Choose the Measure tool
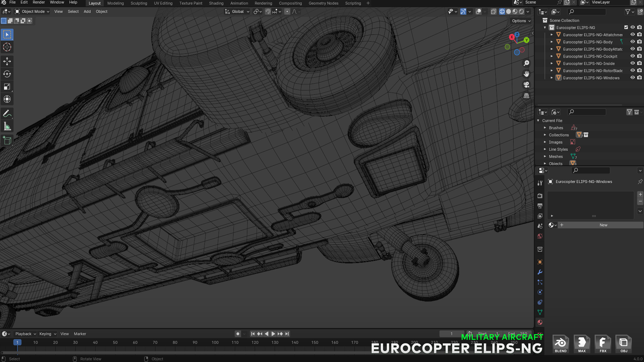 pos(7,126)
